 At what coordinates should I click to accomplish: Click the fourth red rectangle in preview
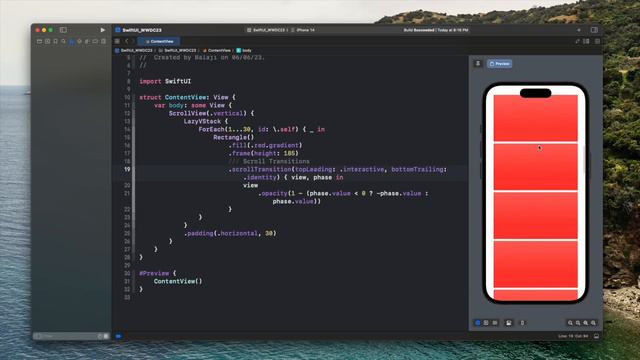pos(536,264)
